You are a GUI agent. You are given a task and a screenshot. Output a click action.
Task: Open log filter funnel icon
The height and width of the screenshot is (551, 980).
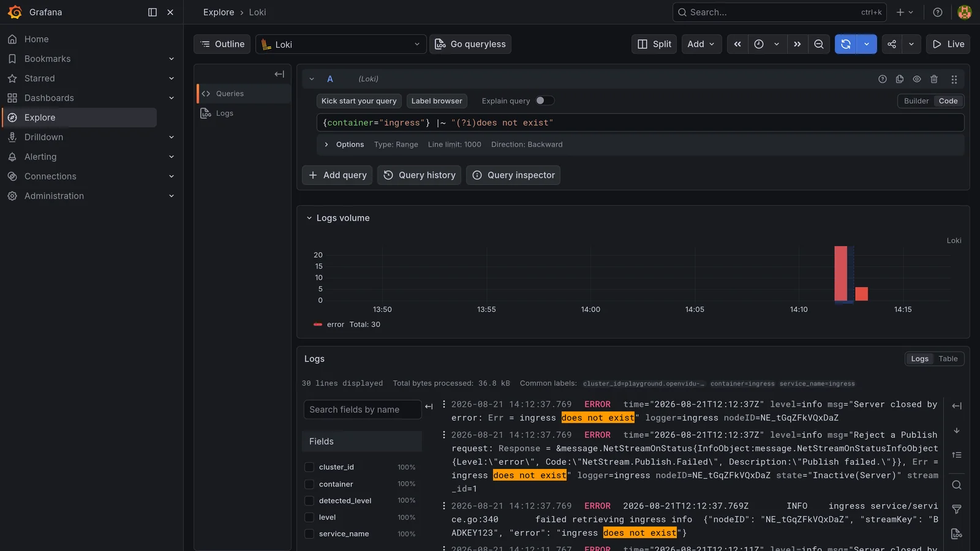[957, 509]
